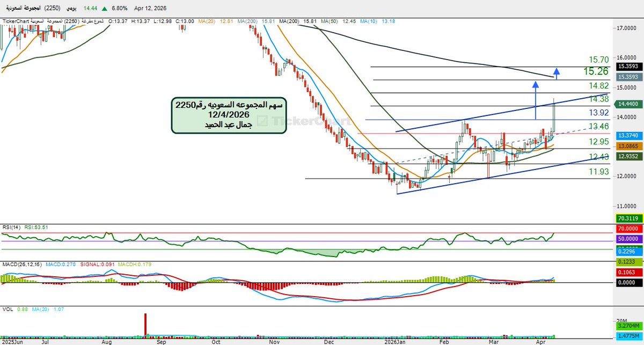Click the 12.95 level label
This screenshot has height=345, width=644.
598,142
